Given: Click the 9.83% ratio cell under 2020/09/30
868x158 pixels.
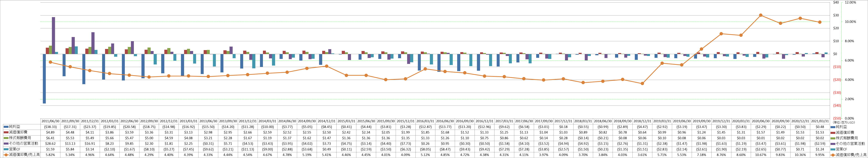Looking at the screenshot, I should (780, 155).
